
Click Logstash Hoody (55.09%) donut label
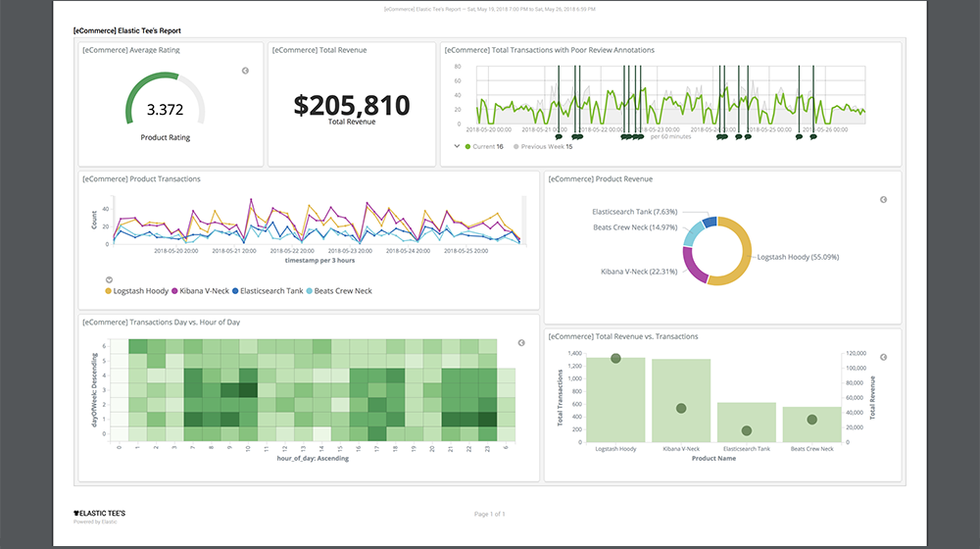tap(798, 257)
